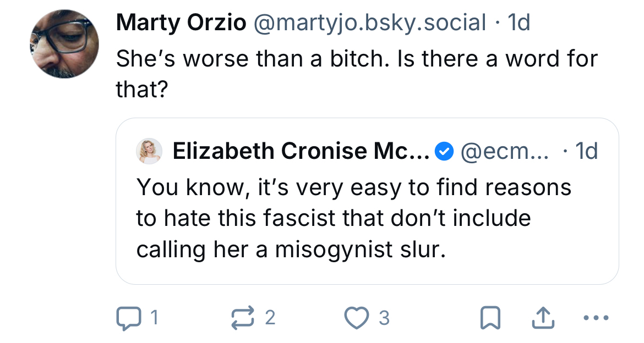The width and height of the screenshot is (644, 343).
Task: Click the blue verified checkmark badge
Action: (x=444, y=151)
